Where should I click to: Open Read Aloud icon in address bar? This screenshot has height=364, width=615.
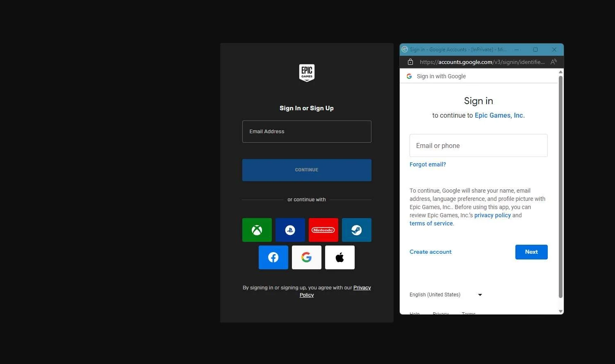tap(553, 62)
